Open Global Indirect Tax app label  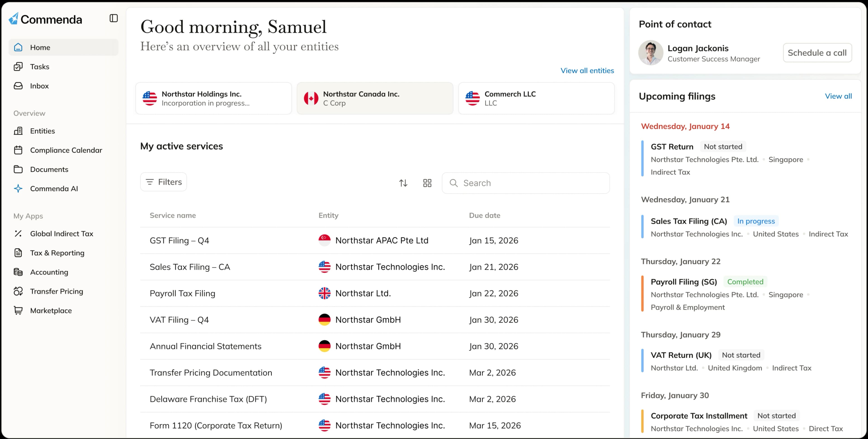pyautogui.click(x=62, y=234)
